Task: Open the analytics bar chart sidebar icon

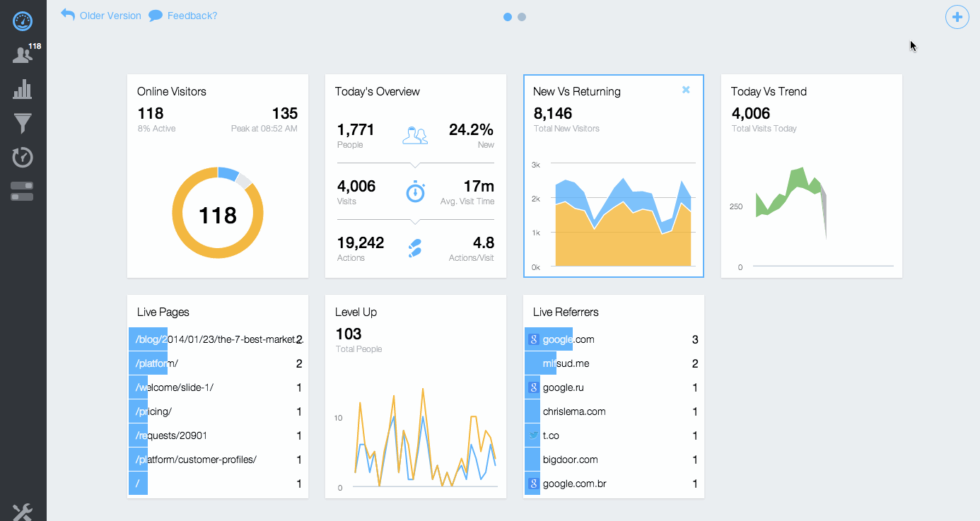Action: 22,89
